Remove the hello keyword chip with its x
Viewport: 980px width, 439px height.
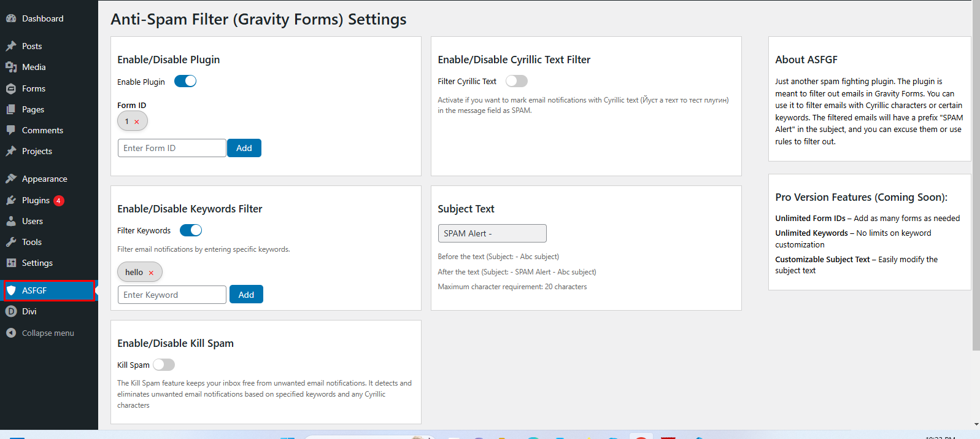(x=151, y=273)
